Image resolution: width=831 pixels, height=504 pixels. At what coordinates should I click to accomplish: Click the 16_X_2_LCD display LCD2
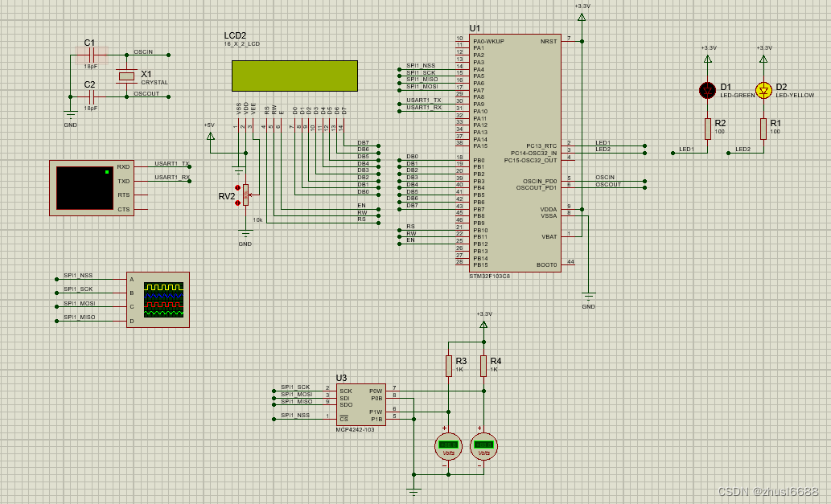[x=294, y=75]
